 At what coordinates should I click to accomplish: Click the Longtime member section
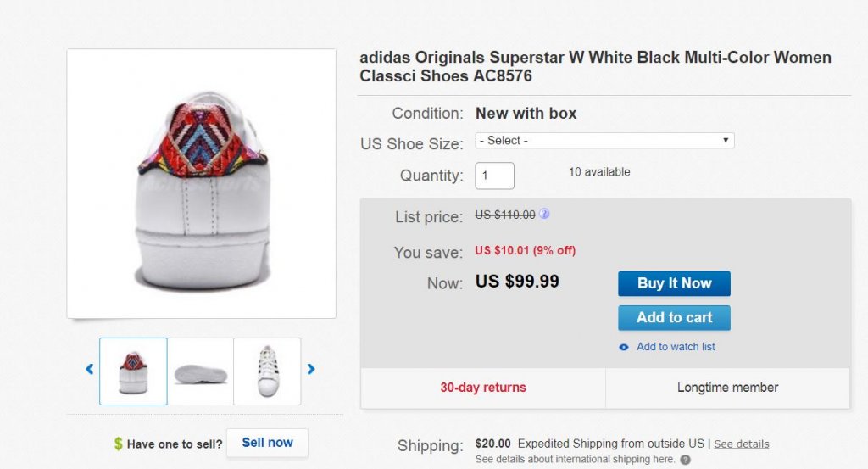point(727,388)
